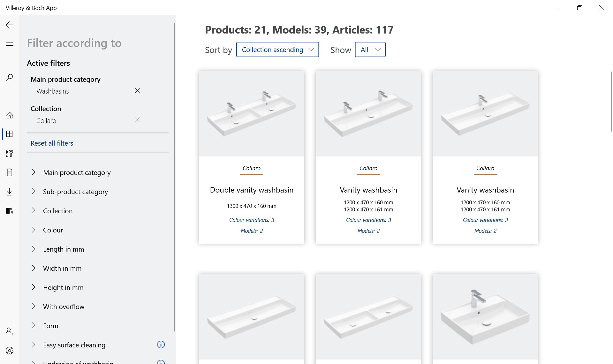This screenshot has height=364, width=613.
Task: Expand the Length in mm filter
Action: tap(64, 249)
